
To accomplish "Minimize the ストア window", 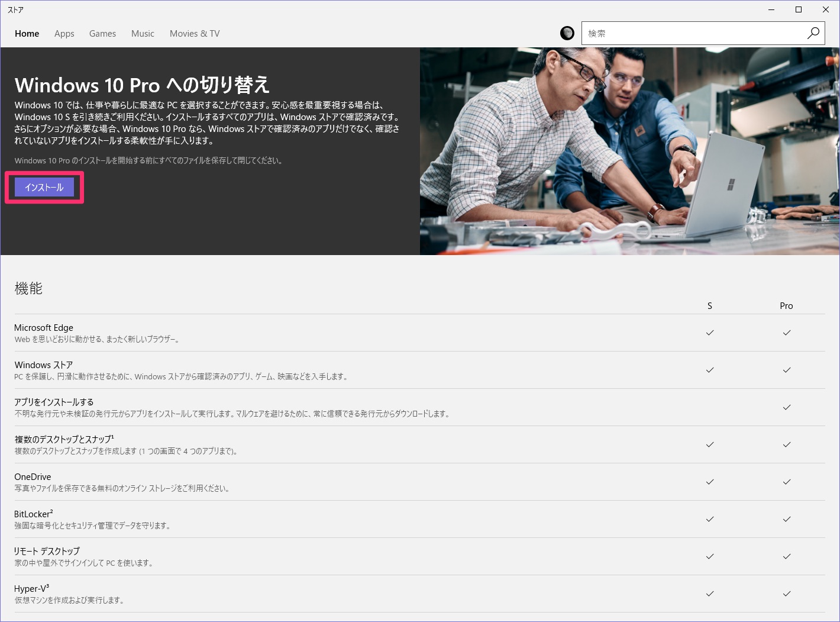I will pyautogui.click(x=771, y=9).
